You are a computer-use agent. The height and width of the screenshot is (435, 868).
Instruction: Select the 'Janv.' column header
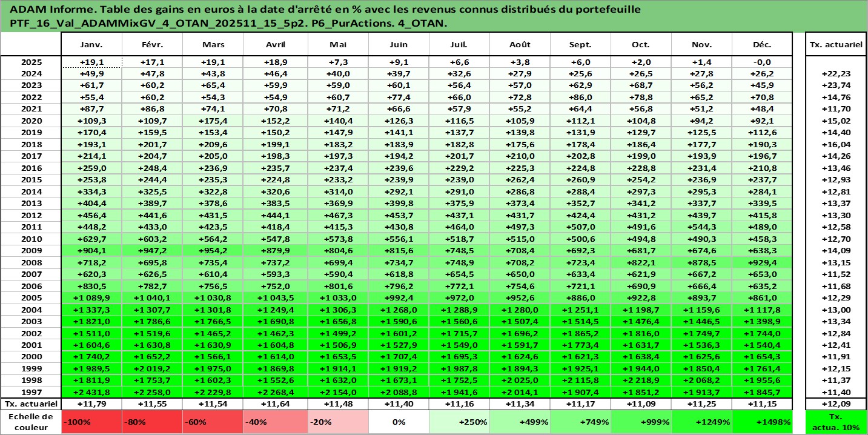[92, 45]
